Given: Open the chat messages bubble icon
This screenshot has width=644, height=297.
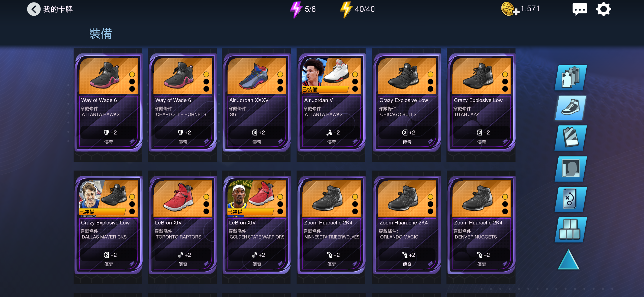Looking at the screenshot, I should click(580, 9).
